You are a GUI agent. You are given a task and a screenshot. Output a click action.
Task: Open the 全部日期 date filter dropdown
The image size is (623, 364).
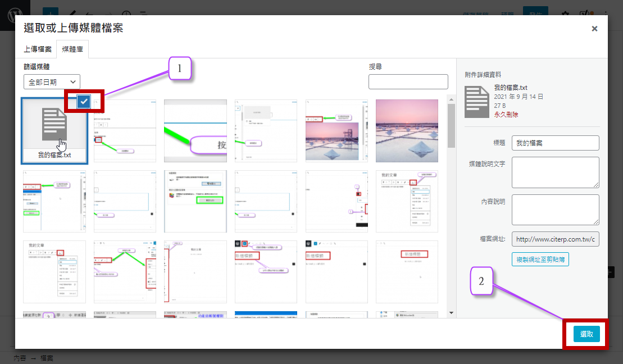(x=52, y=82)
